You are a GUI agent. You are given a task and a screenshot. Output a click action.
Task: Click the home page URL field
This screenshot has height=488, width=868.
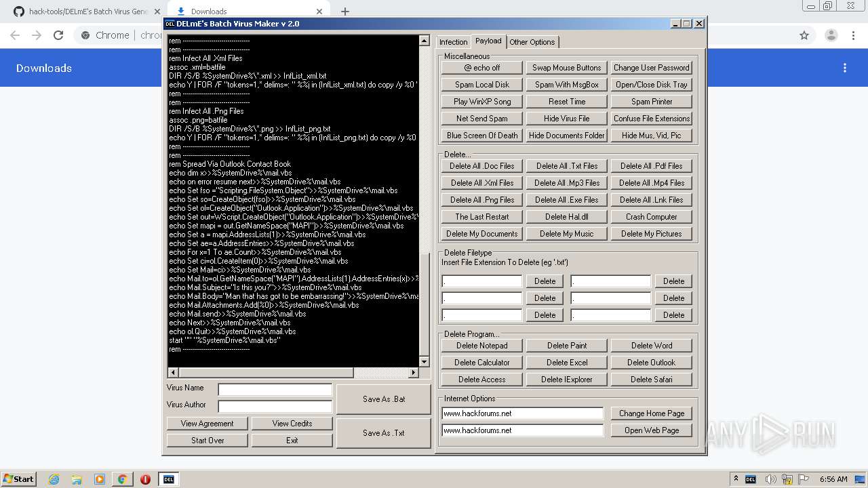point(522,413)
